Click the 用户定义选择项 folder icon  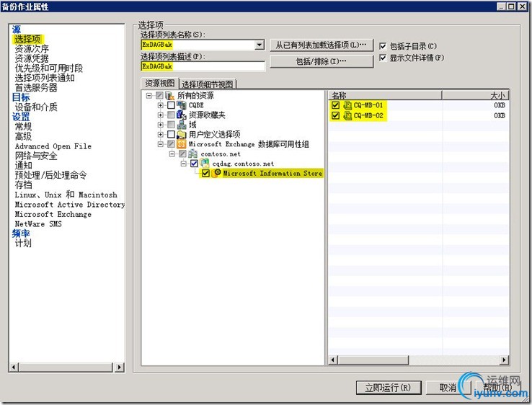[x=182, y=134]
